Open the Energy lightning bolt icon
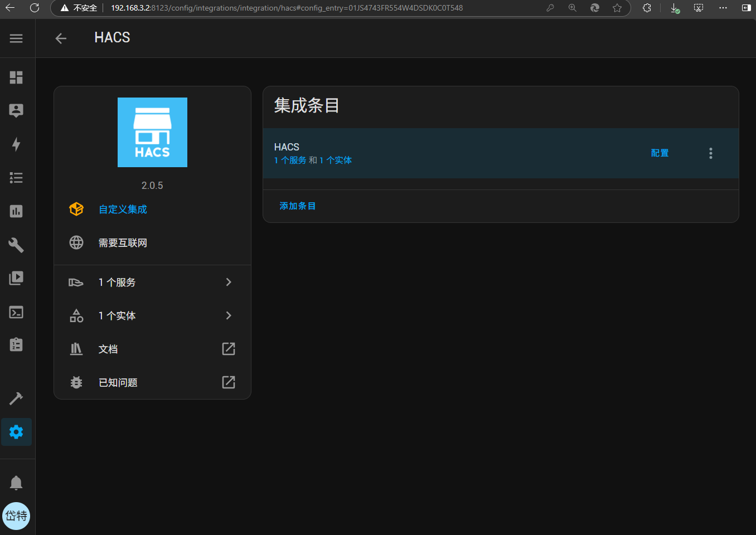Viewport: 756px width, 535px height. point(16,144)
